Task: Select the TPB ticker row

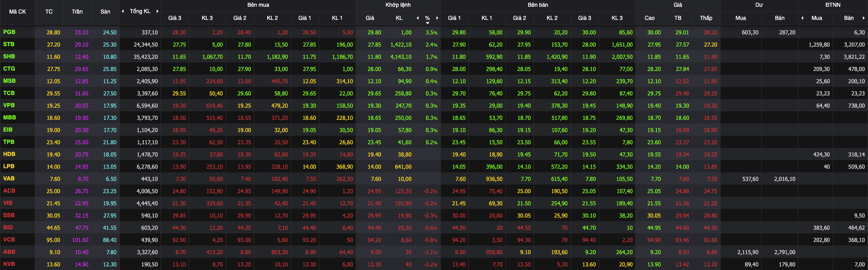Action: (434, 142)
